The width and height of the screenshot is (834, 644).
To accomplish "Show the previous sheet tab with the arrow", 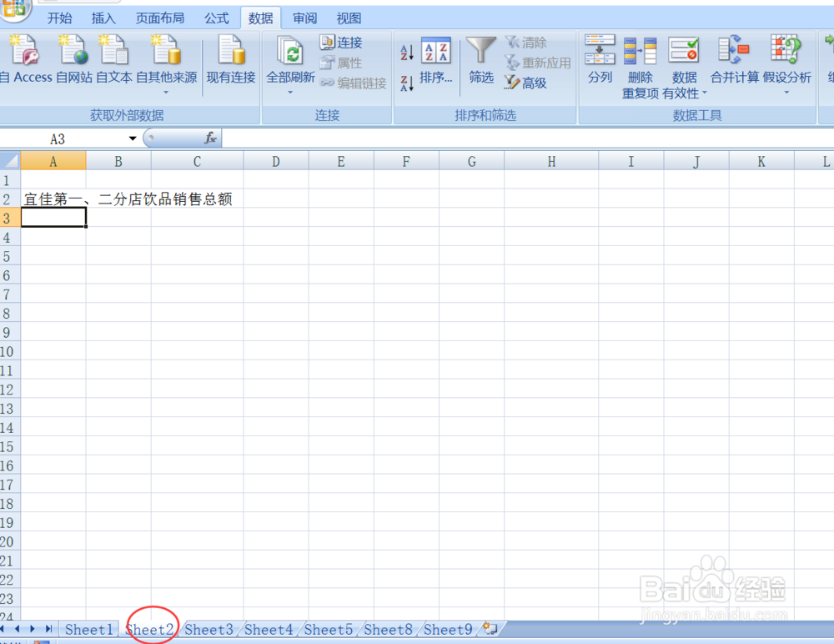I will (x=17, y=629).
